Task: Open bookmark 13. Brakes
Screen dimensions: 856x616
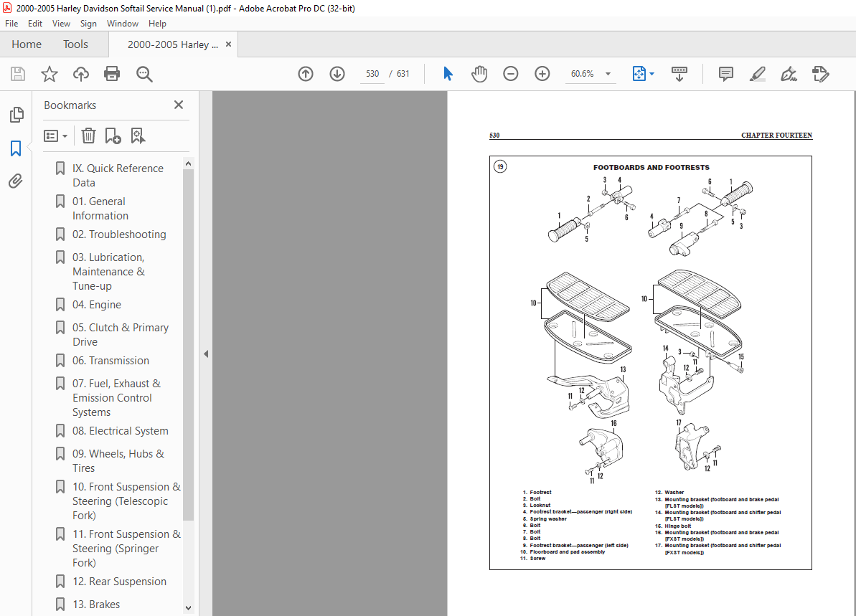Action: [96, 605]
